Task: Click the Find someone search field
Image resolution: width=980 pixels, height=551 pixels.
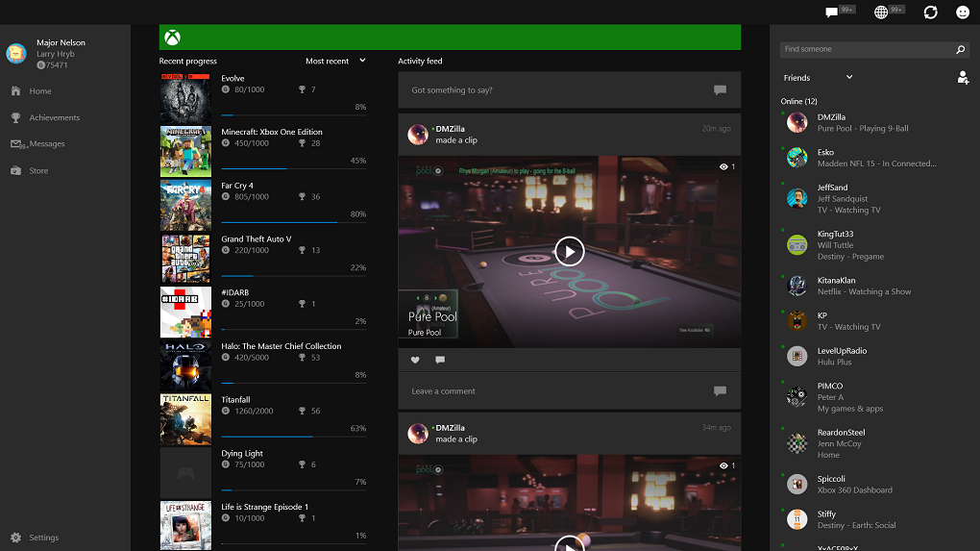Action: (865, 49)
